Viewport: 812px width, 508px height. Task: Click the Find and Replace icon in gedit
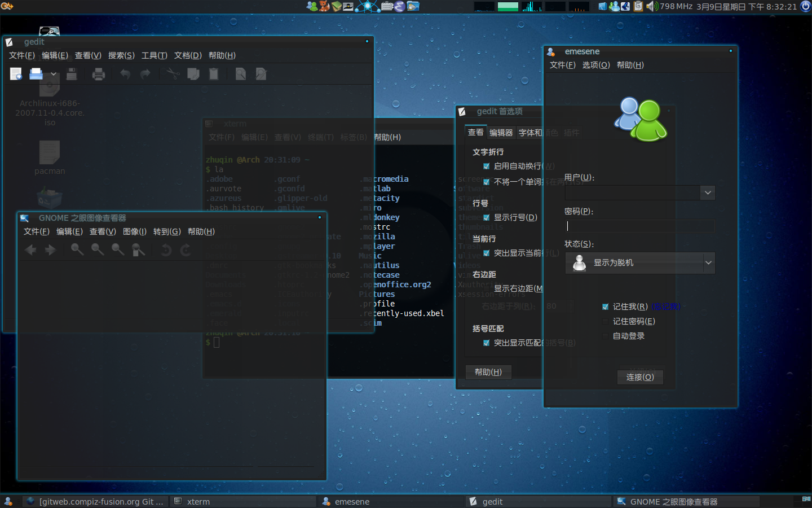[261, 74]
